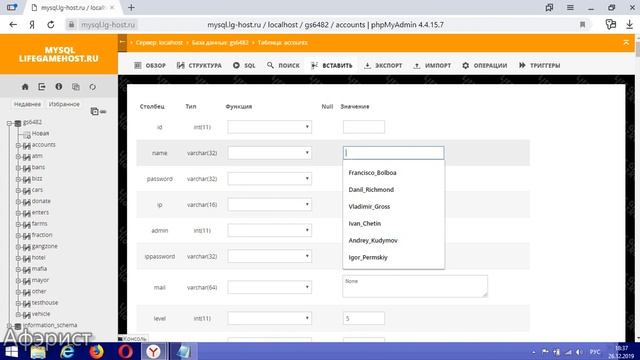The image size is (640, 360).
Task: Reload the navigation panel icon
Action: (x=93, y=87)
